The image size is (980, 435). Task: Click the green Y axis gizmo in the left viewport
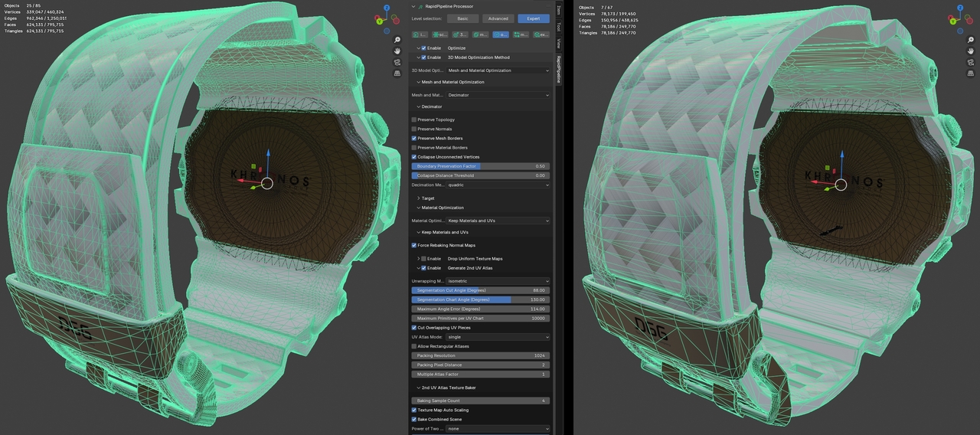(x=381, y=21)
